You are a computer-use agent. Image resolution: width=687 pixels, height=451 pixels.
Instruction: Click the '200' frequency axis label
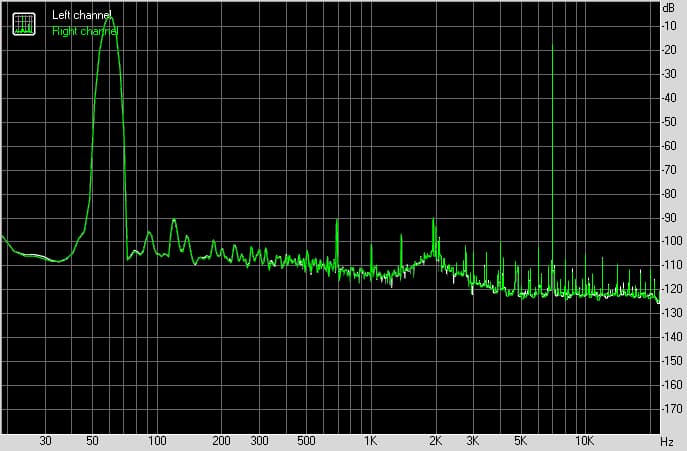point(221,440)
